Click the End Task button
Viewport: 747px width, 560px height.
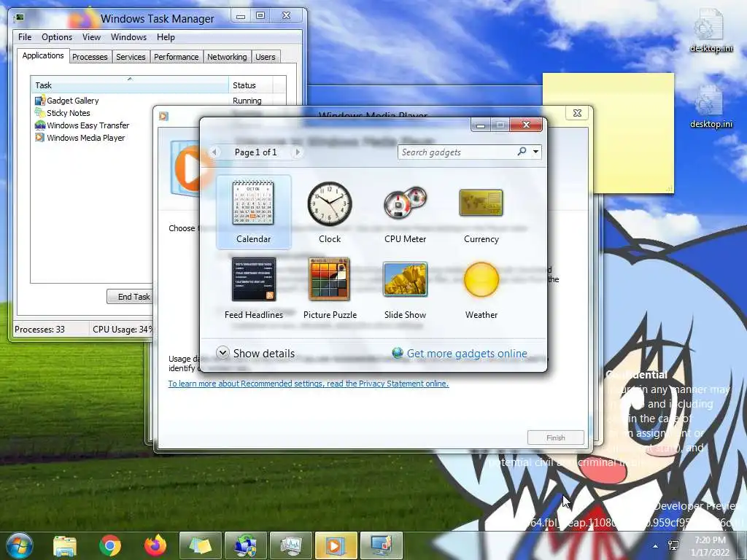pos(131,296)
